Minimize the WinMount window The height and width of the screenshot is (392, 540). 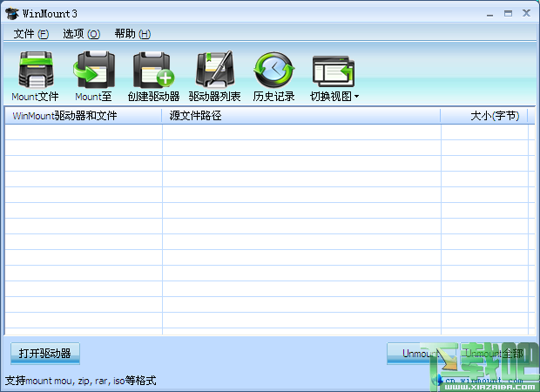489,14
